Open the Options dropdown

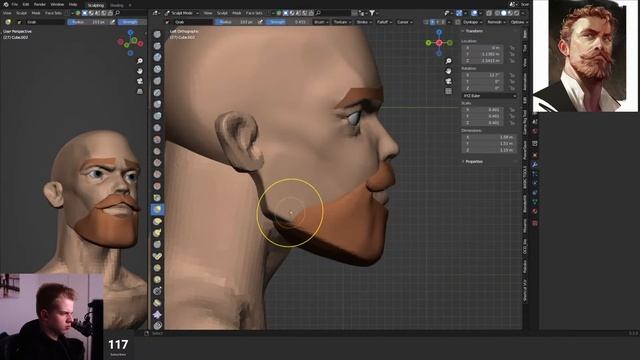(x=519, y=22)
